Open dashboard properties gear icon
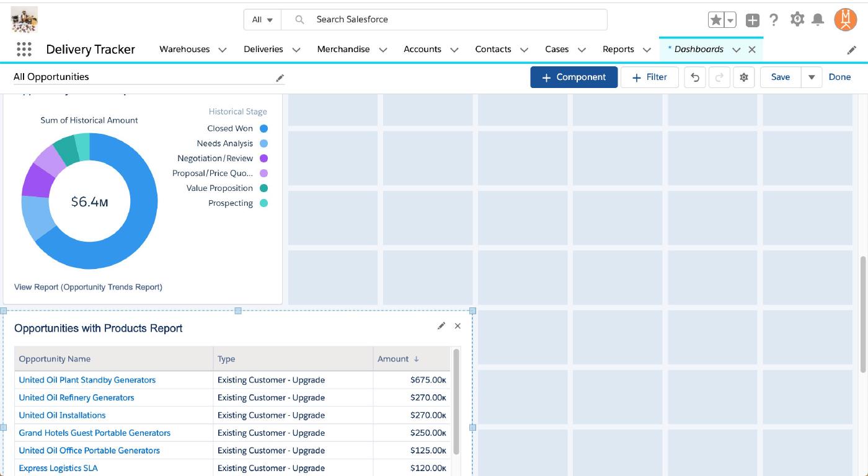Viewport: 868px width, 476px height. tap(743, 77)
